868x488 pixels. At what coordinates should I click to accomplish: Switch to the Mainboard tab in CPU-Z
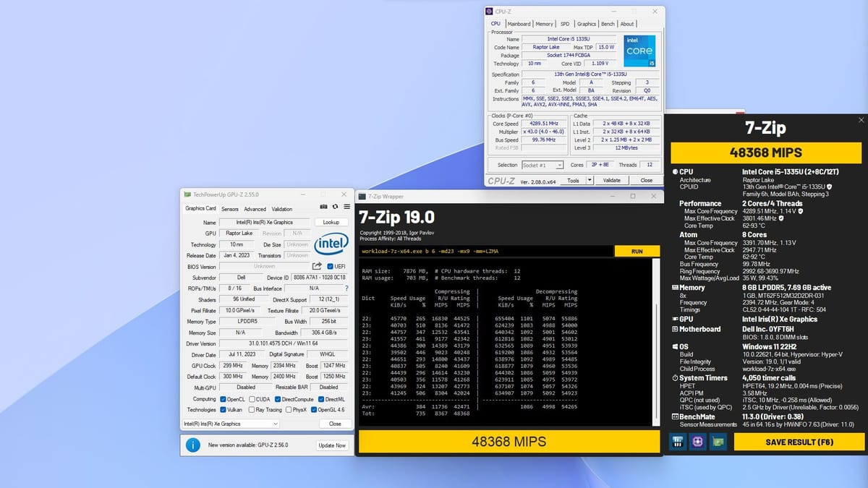tap(519, 24)
